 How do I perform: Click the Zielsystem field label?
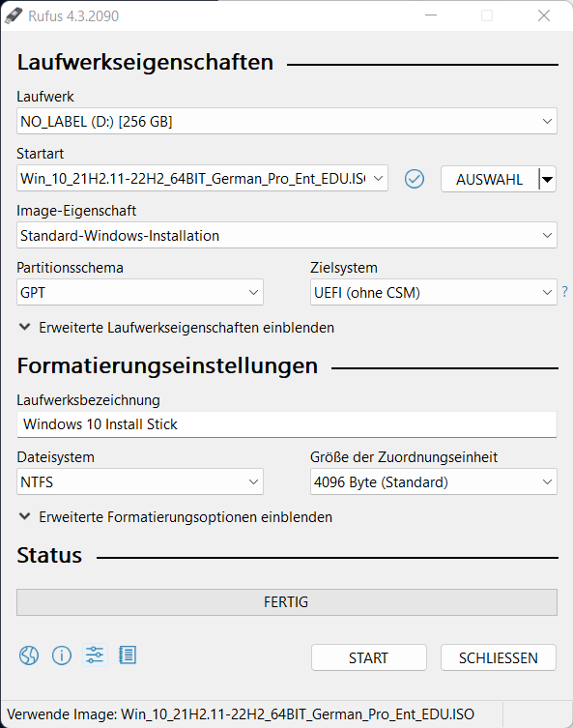tap(344, 268)
